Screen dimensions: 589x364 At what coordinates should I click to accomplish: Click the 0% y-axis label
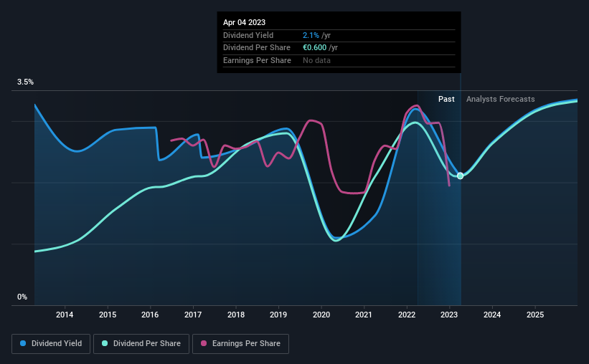(22, 297)
